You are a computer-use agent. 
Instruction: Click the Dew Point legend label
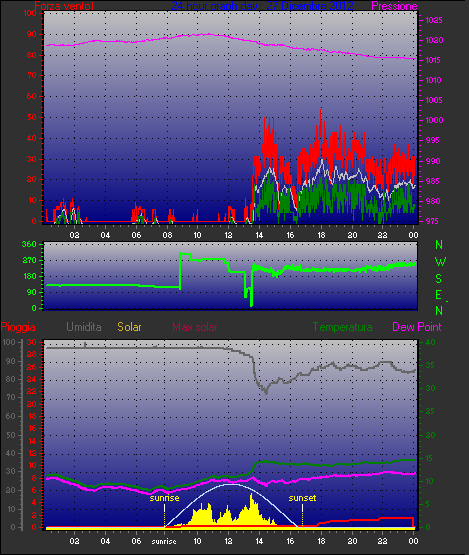click(417, 327)
